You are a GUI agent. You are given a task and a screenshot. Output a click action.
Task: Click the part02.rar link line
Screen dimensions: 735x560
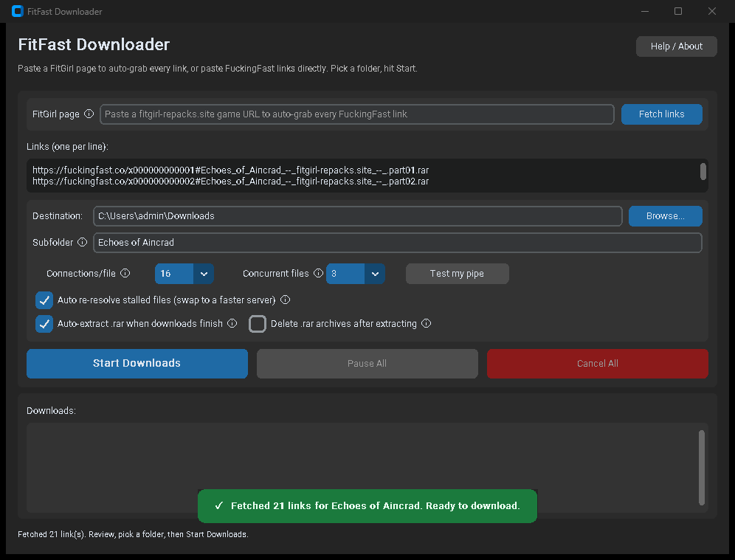(x=230, y=181)
